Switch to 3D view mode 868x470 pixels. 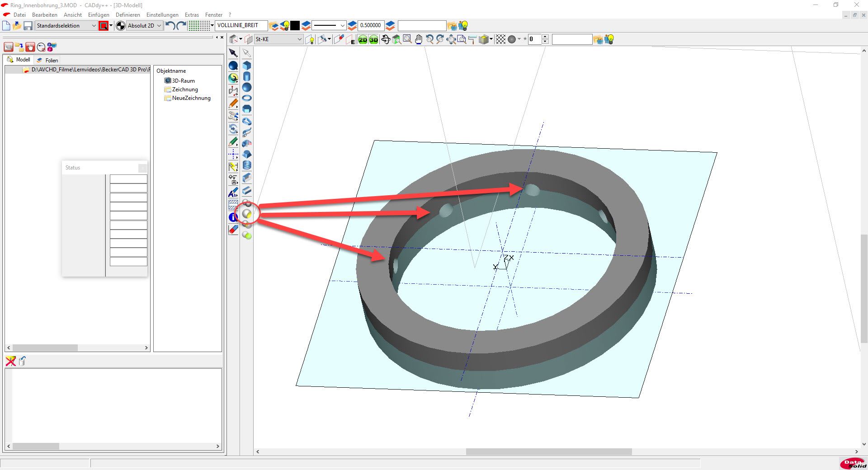pyautogui.click(x=373, y=40)
